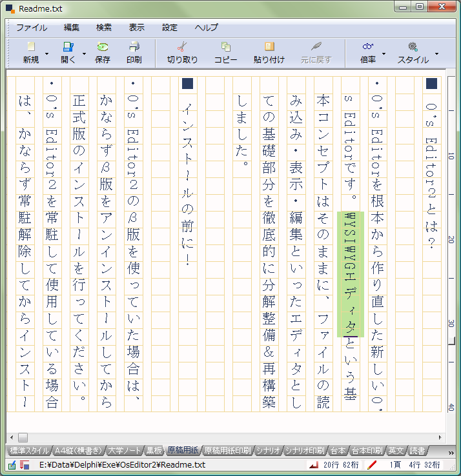This screenshot has height=476, width=461.
Task: Click the horizontal scrollbar thumb
Action: point(23,437)
